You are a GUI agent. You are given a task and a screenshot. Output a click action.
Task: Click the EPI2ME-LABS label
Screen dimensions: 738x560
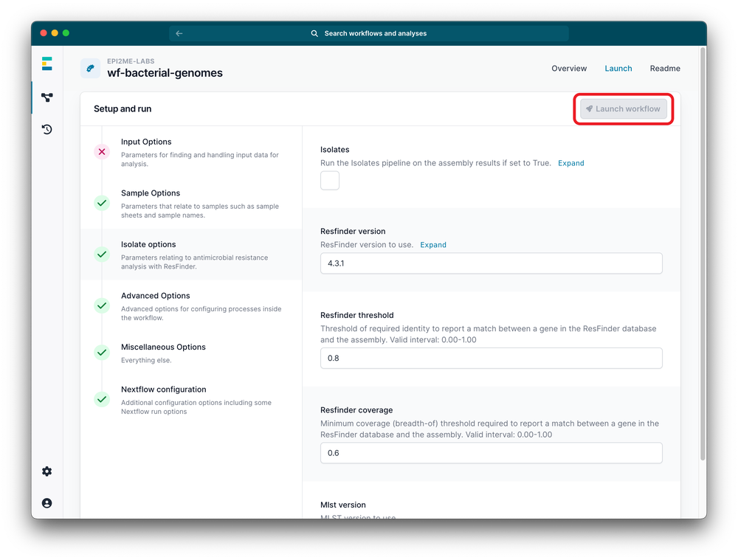tap(131, 61)
